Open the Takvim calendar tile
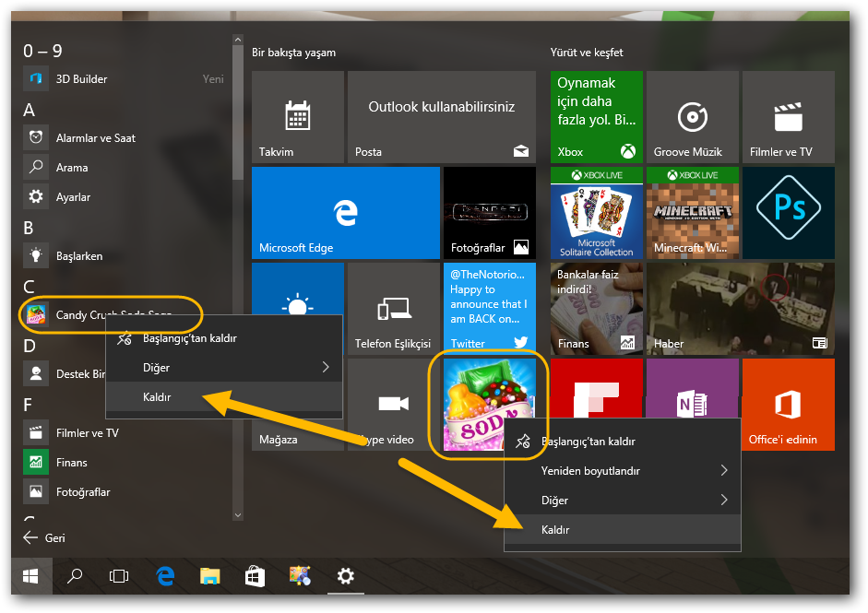The image size is (868, 613). coord(298,117)
